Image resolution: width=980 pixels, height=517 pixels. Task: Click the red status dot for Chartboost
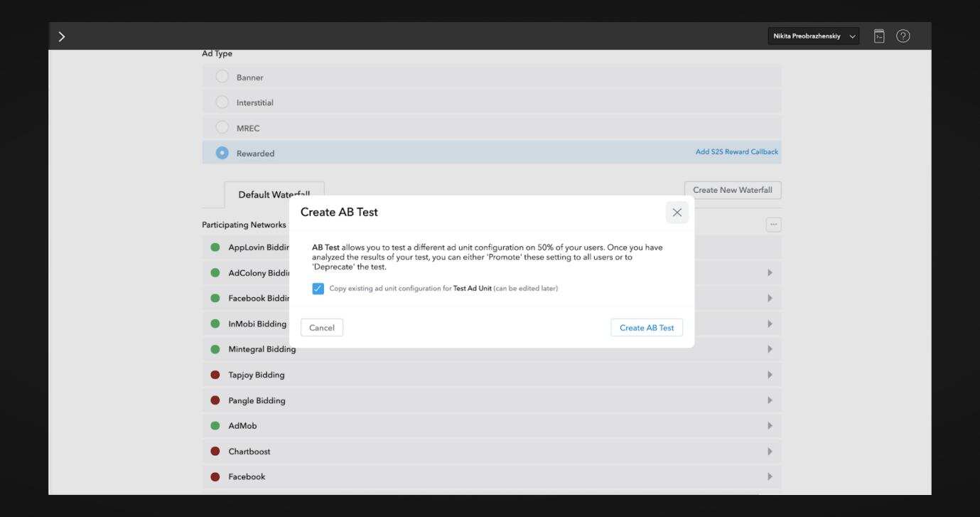coord(215,452)
